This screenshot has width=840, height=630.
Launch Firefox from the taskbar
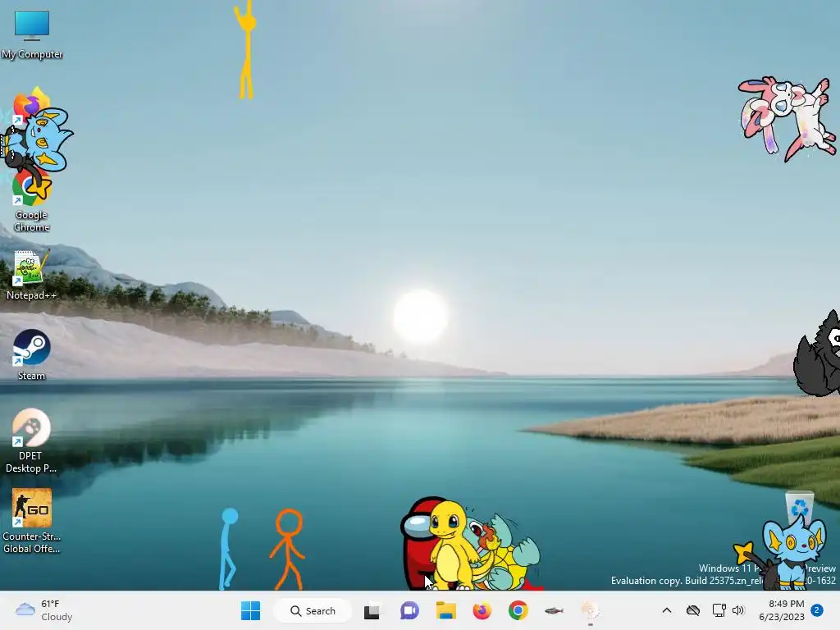click(x=482, y=610)
